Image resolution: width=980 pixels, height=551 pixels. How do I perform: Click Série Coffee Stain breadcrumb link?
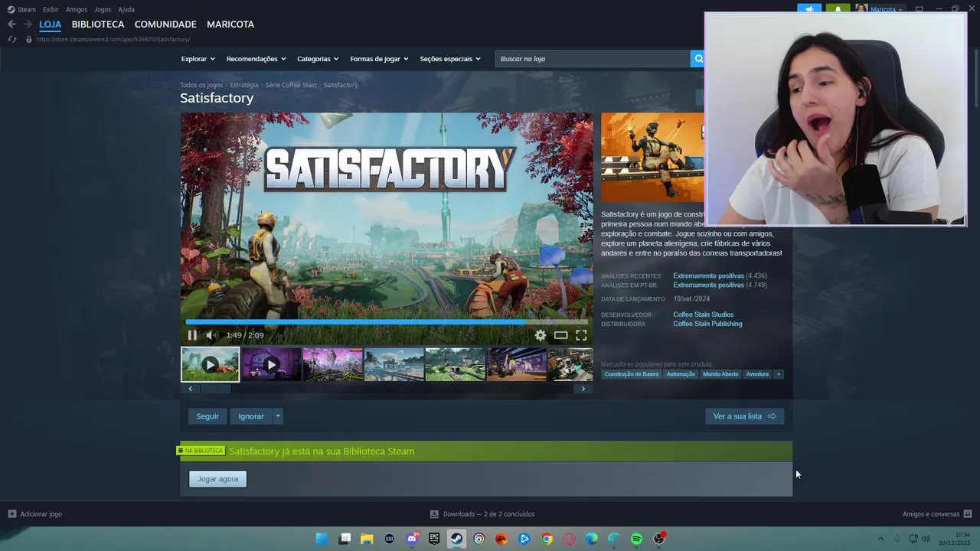291,85
